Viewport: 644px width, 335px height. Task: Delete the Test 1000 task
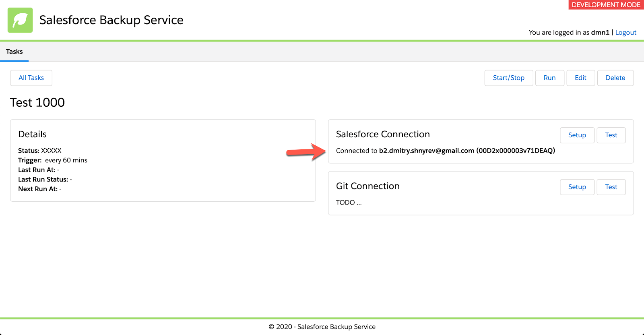point(615,78)
